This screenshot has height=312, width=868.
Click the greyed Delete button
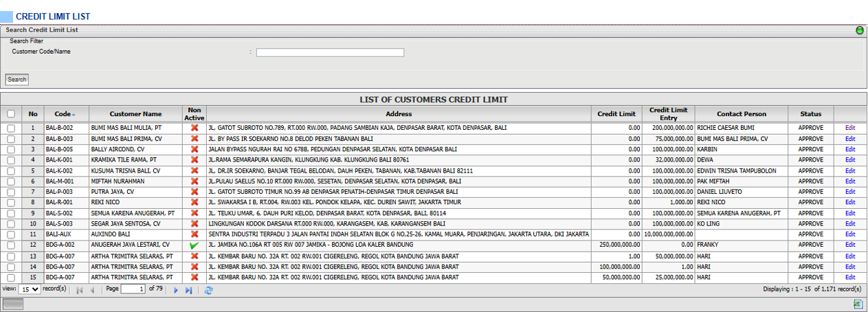click(13, 304)
